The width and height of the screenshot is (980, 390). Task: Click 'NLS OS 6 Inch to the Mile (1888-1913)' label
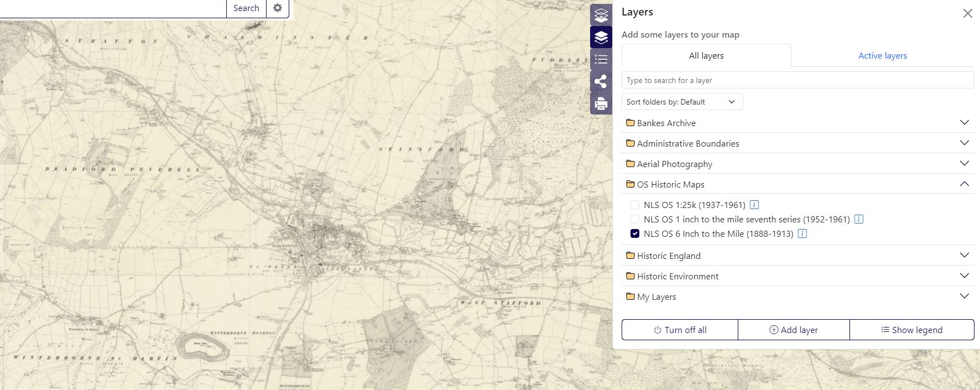click(718, 233)
